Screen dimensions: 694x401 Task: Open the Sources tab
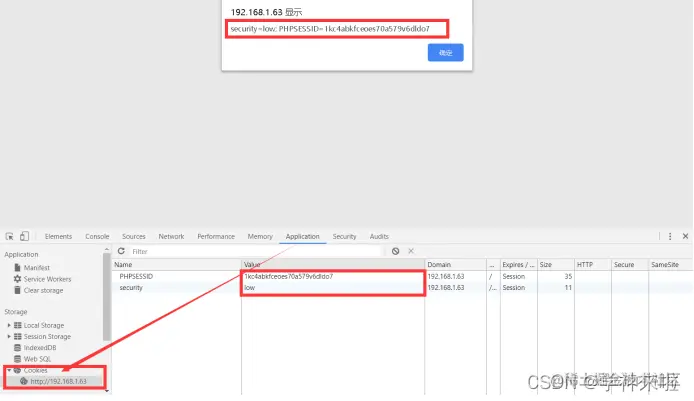point(134,236)
